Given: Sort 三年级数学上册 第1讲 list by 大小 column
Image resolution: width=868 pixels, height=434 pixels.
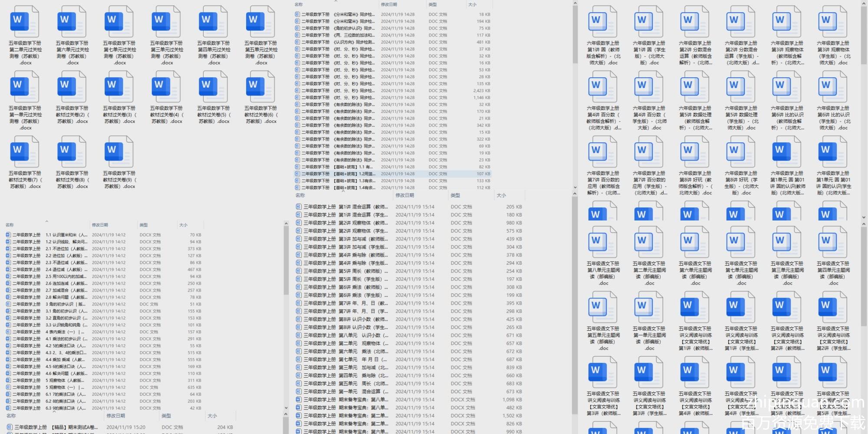Looking at the screenshot, I should tap(501, 195).
